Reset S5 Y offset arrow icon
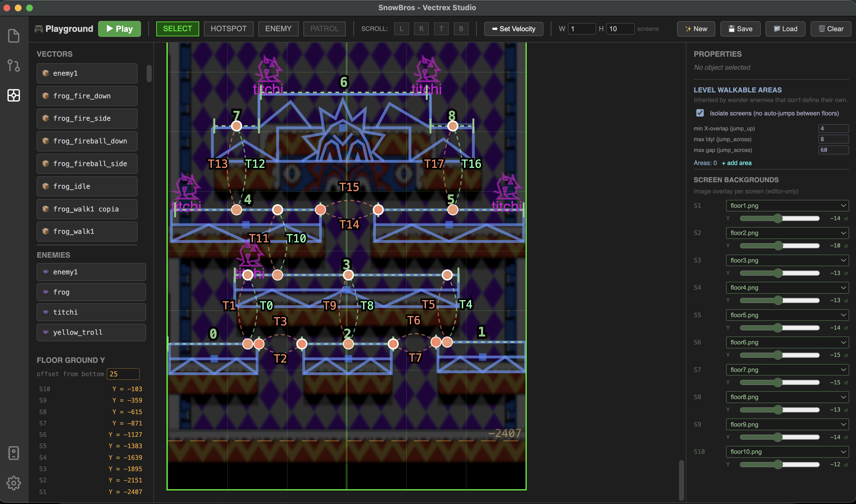This screenshot has width=856, height=504. pyautogui.click(x=846, y=328)
